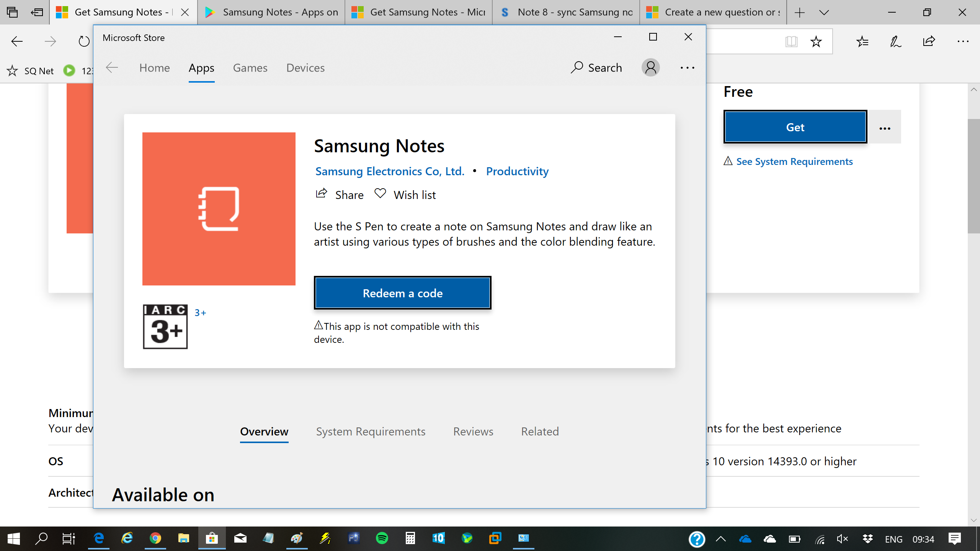Viewport: 980px width, 551px height.
Task: Click the Samsung Electronics Co, Ltd. link
Action: click(x=389, y=171)
